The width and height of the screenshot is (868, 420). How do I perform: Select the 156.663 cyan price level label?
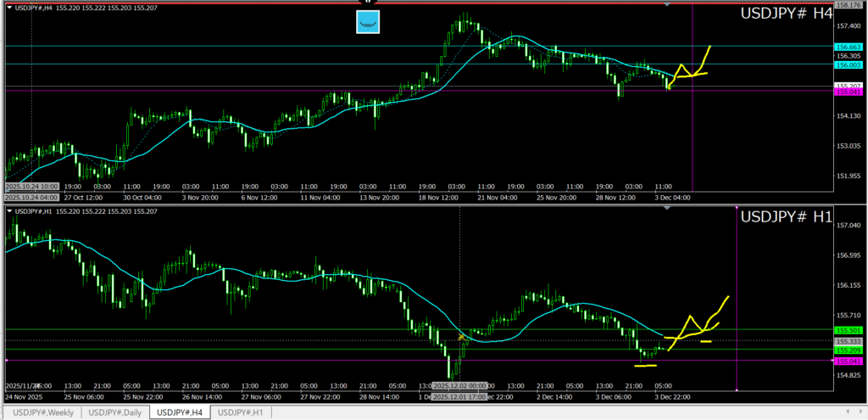pyautogui.click(x=849, y=47)
